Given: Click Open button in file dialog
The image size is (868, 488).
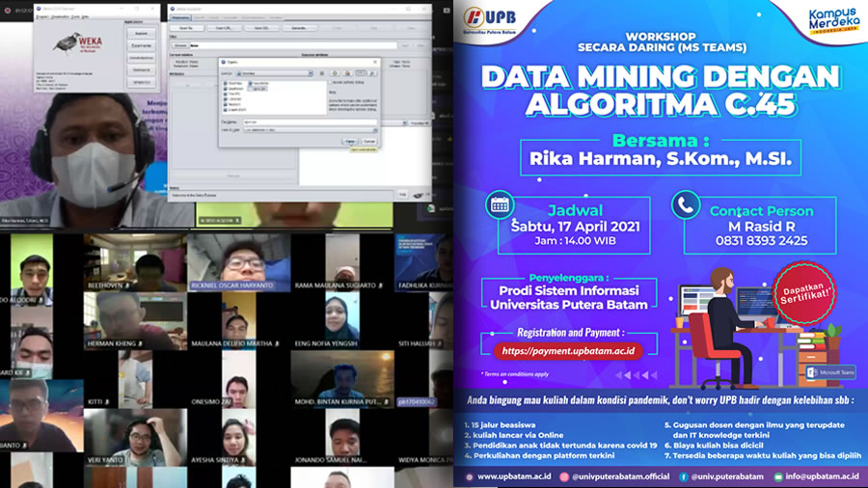Looking at the screenshot, I should (349, 141).
